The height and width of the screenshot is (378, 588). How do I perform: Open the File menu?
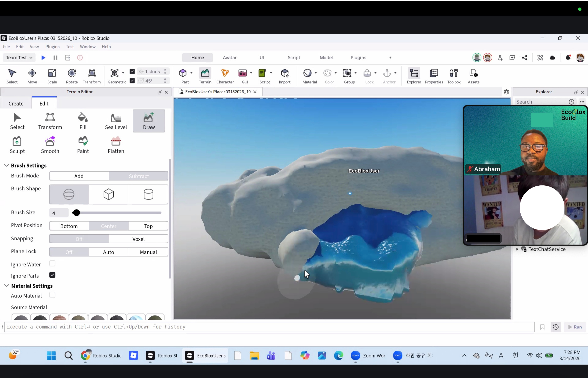(x=6, y=47)
